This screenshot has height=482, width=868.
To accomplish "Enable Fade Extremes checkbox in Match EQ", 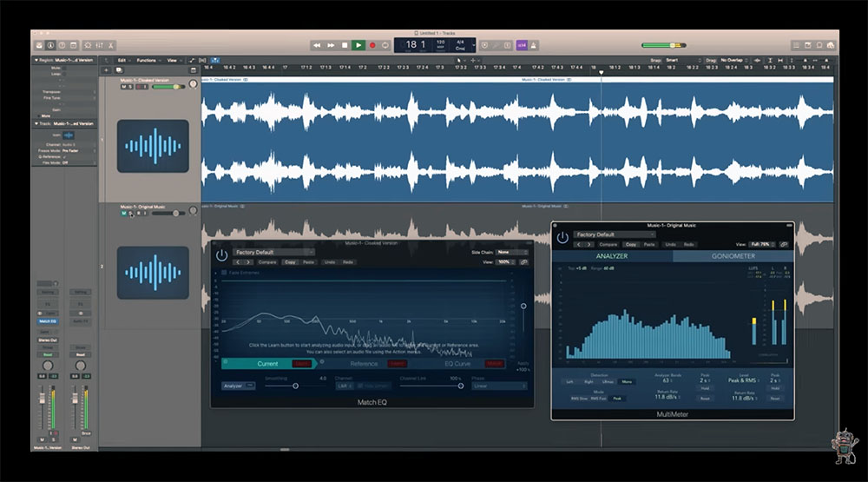I will coord(224,273).
